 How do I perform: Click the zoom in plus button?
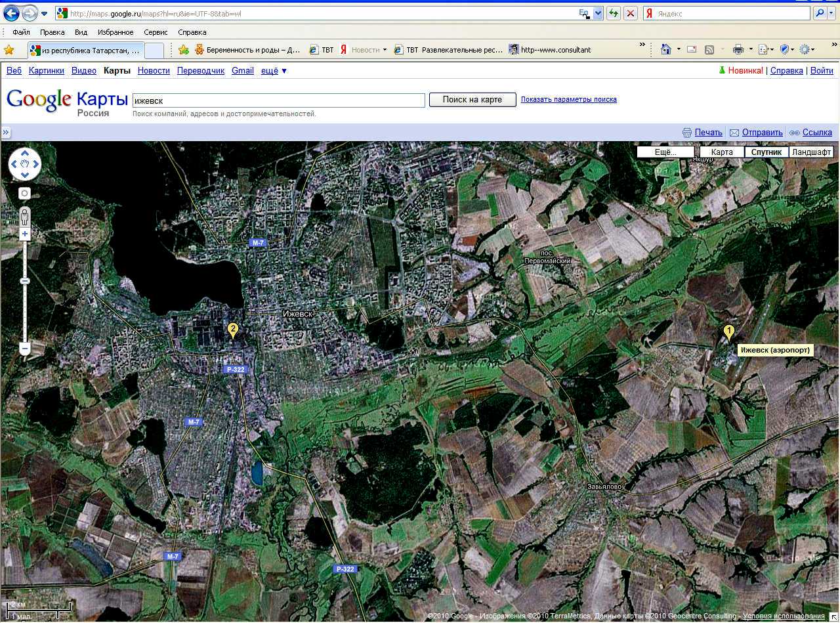pyautogui.click(x=25, y=234)
